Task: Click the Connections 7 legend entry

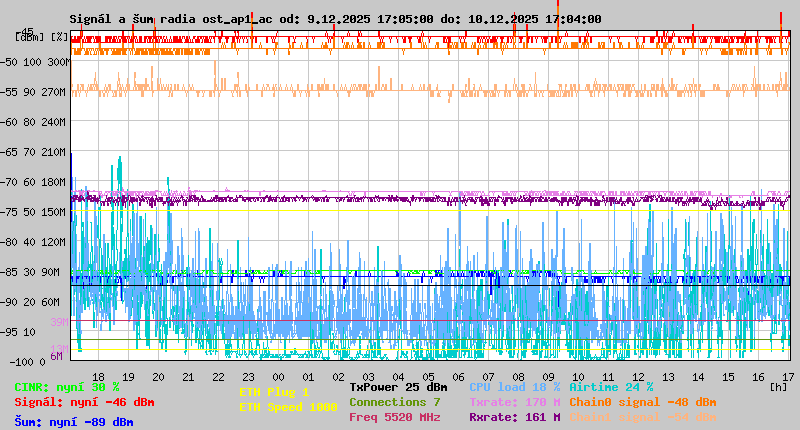Action: (394, 402)
